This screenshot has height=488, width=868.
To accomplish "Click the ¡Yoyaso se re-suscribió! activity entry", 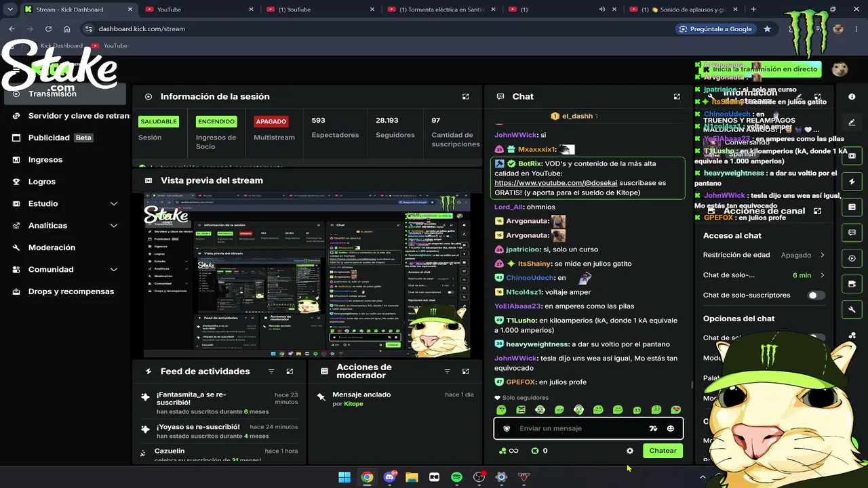I will coord(220,432).
